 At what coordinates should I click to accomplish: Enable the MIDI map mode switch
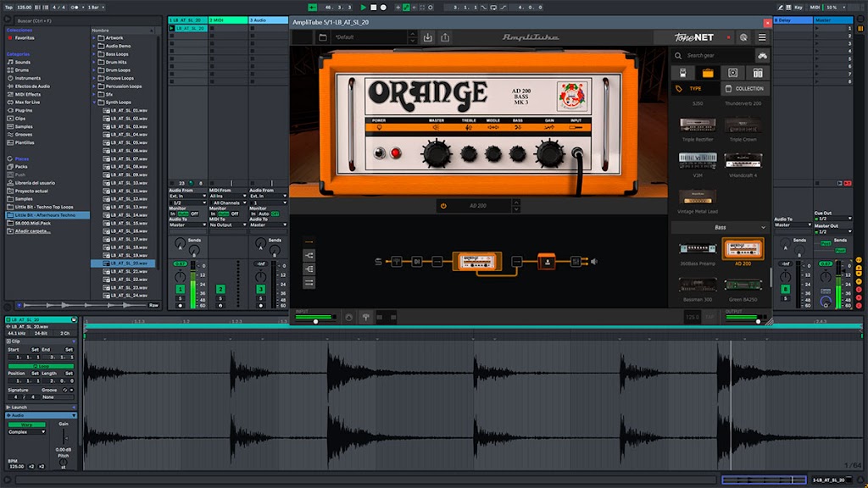(x=815, y=7)
